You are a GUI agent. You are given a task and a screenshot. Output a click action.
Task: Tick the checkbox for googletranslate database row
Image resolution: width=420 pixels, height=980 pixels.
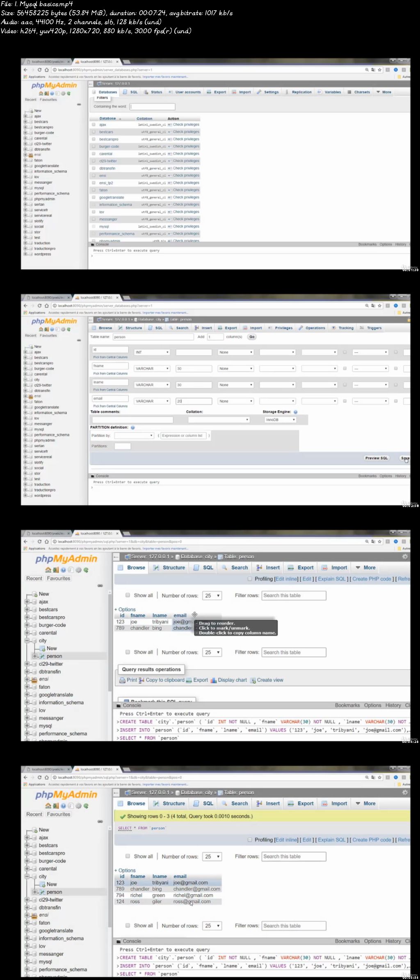point(94,197)
